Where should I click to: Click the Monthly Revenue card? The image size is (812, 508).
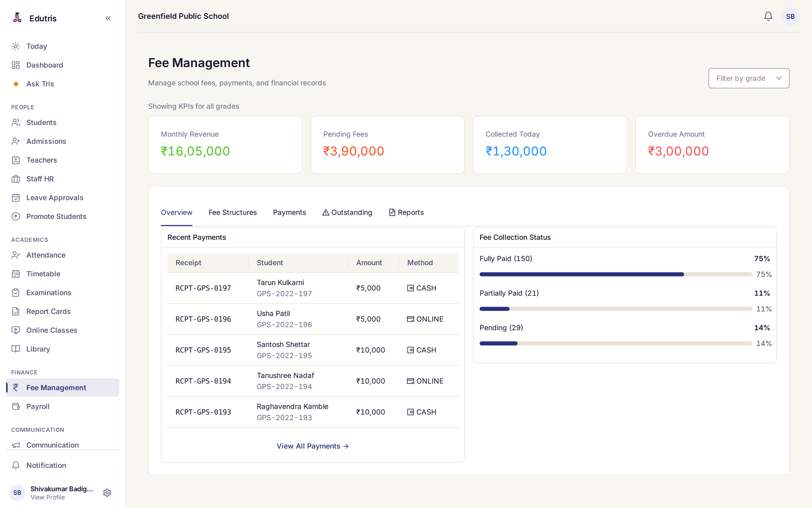coord(225,145)
